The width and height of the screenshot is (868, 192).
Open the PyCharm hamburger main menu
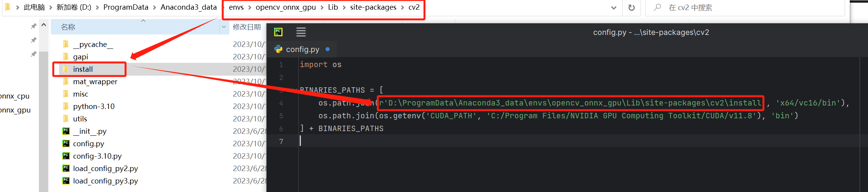pos(301,32)
